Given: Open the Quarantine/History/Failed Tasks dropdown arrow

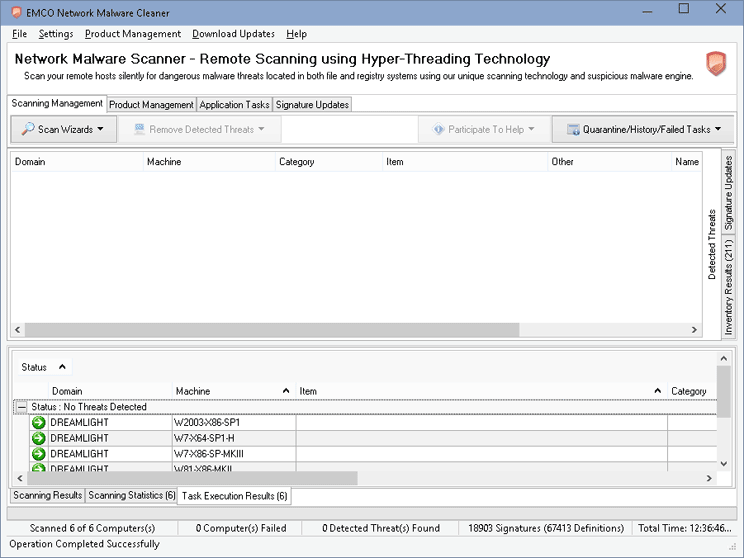Looking at the screenshot, I should pos(717,129).
